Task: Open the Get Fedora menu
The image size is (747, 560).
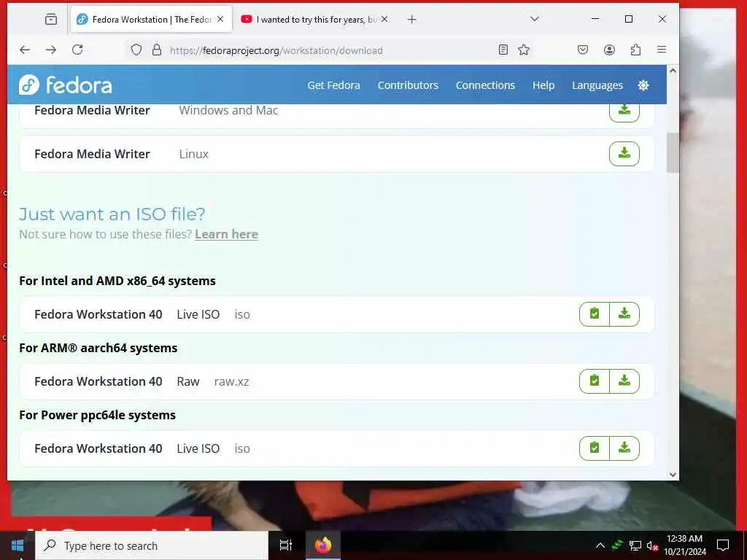Action: (333, 85)
